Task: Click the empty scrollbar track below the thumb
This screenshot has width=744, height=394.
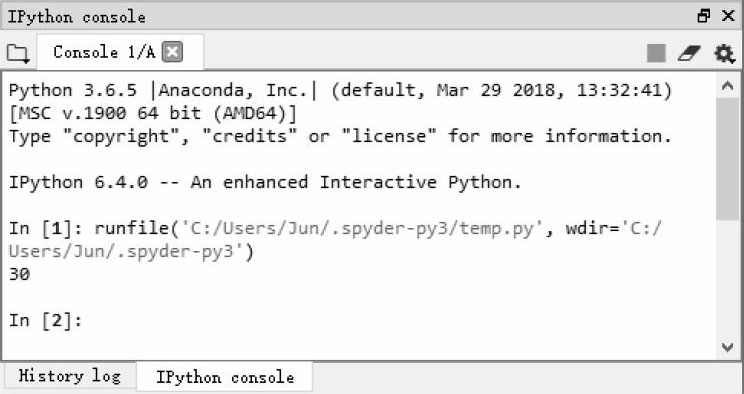Action: point(727,278)
